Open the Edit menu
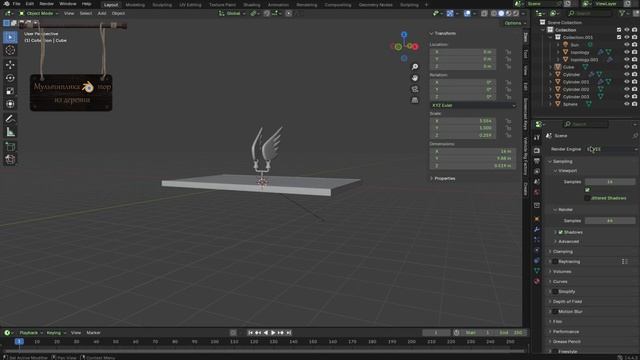Viewport: 640px width, 360px height. [30, 4]
